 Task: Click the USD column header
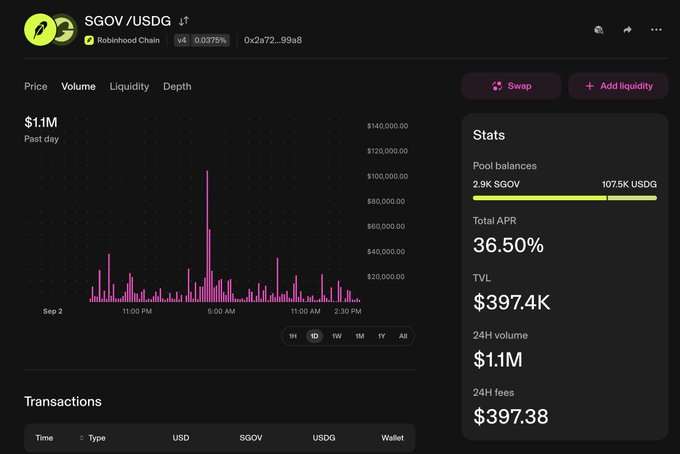181,438
